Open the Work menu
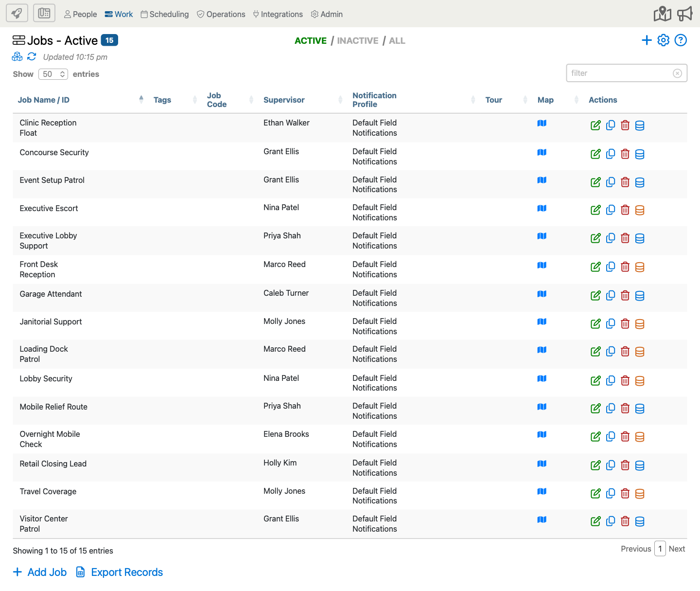 (119, 14)
